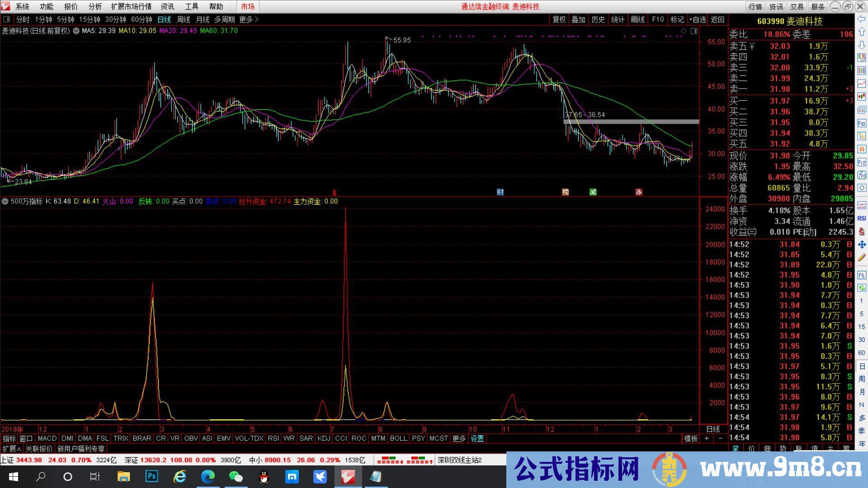Click the chart panel toggle icon beside the diamond

click(x=694, y=31)
